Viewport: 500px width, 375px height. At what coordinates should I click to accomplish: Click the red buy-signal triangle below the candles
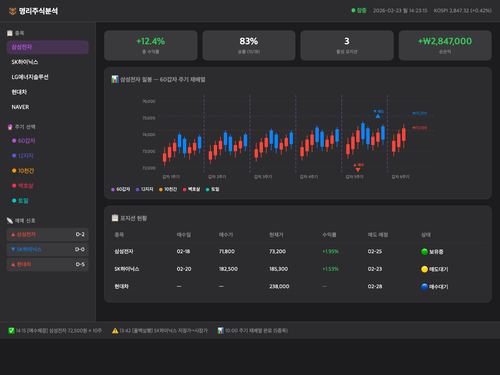[358, 170]
